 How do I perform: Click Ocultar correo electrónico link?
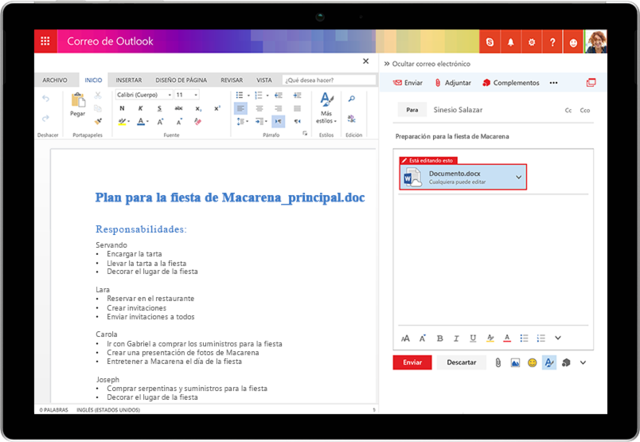[427, 64]
